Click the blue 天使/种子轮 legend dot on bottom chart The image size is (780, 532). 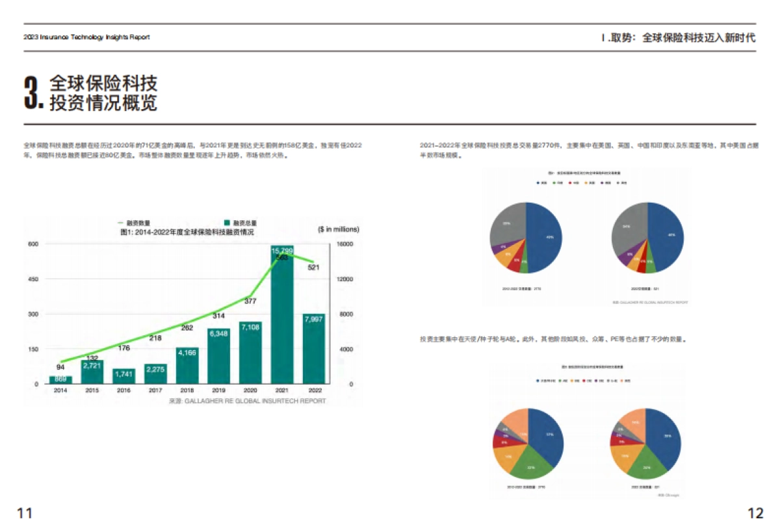pos(538,381)
